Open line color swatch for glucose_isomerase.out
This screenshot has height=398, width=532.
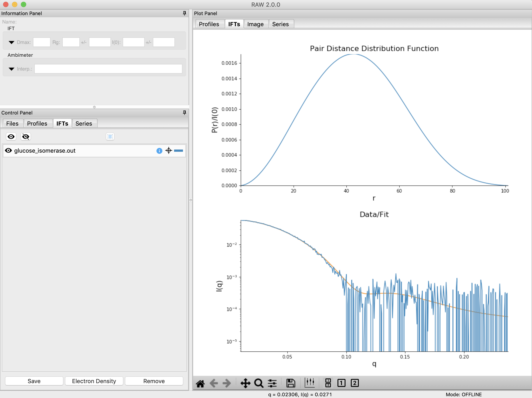coord(179,151)
